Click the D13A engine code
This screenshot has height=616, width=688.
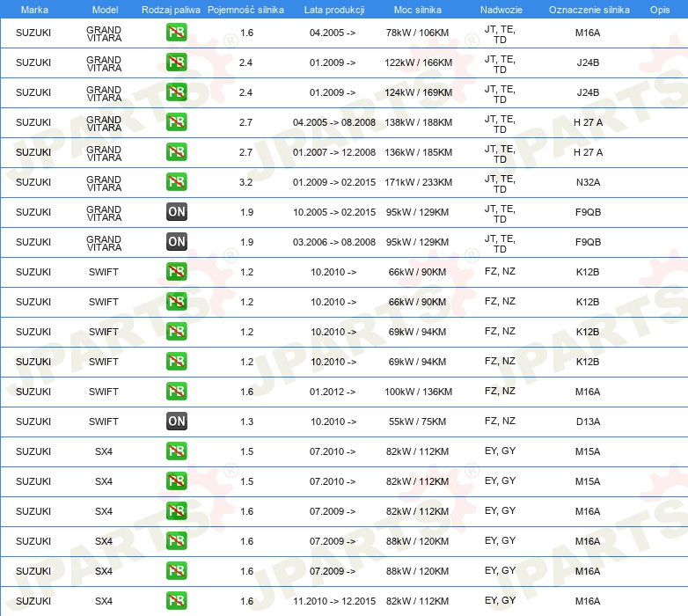click(588, 422)
